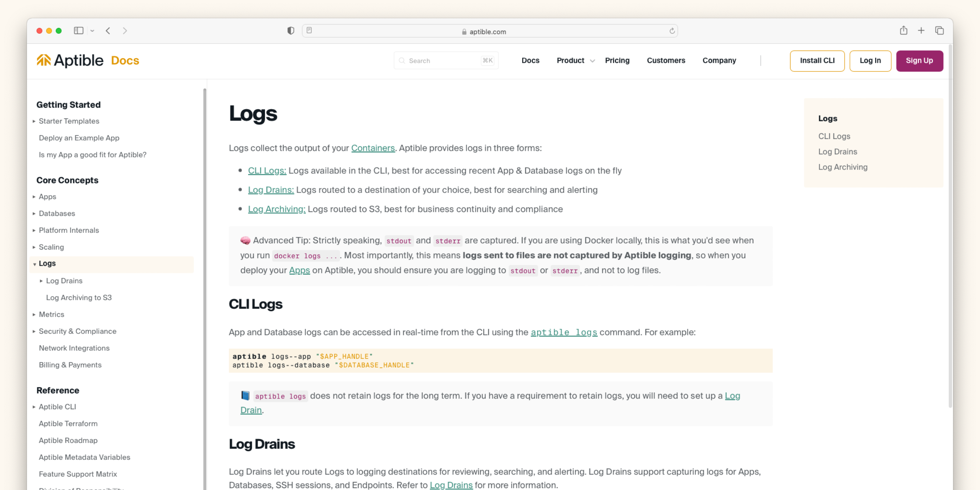Follow the Log Archiving: bullet link

[276, 209]
